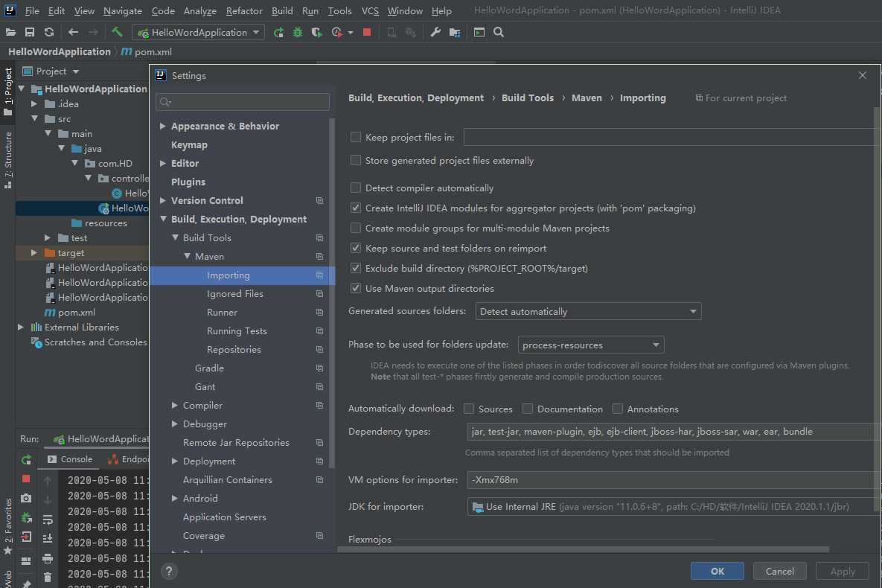
Task: Click the Back navigation arrow
Action: [x=73, y=32]
